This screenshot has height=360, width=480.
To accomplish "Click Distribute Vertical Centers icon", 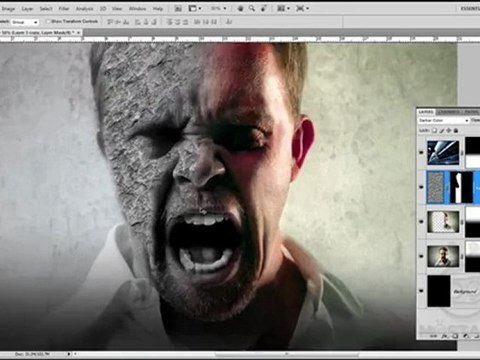I will coord(178,22).
